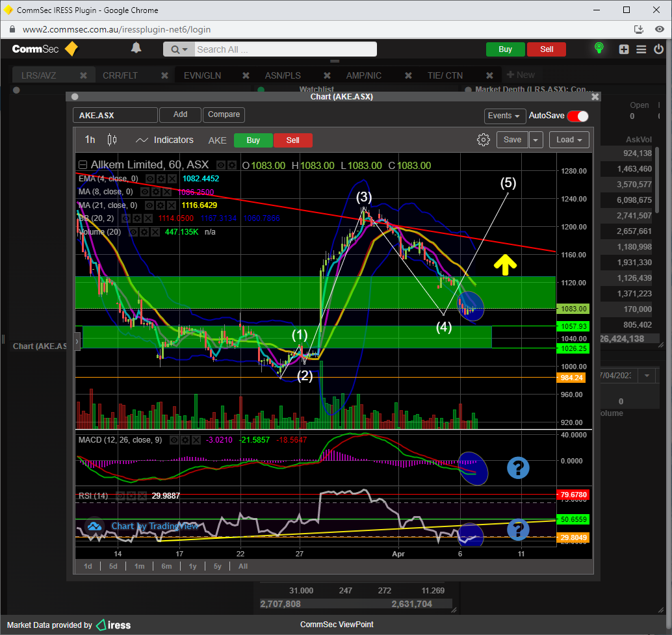Screen dimensions: 672x635
Task: Select the 6m time range
Action: pyautogui.click(x=166, y=566)
